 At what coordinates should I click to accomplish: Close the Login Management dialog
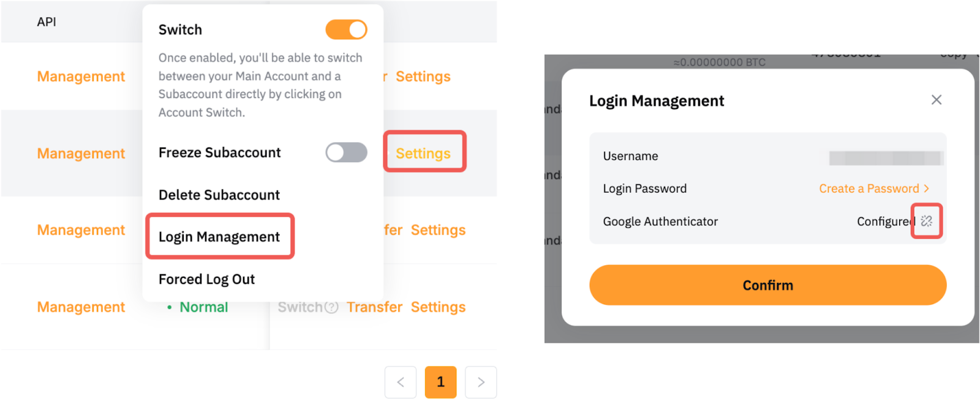point(936,100)
